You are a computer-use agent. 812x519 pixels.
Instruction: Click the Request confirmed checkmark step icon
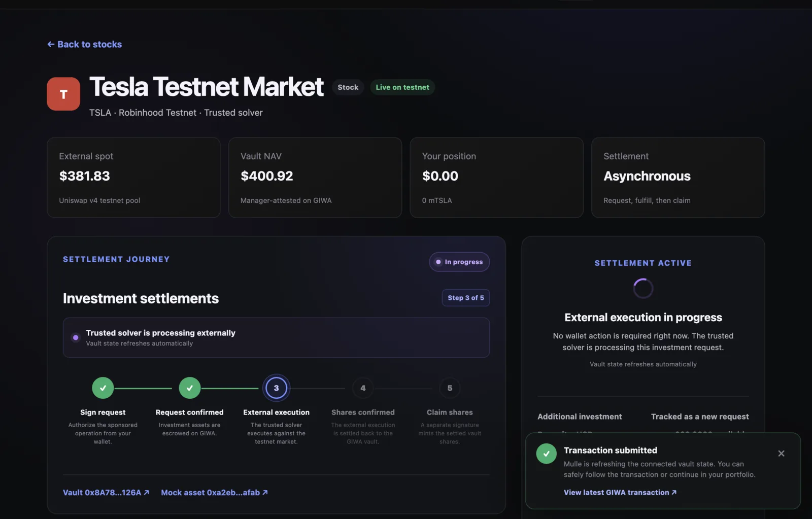tap(190, 388)
